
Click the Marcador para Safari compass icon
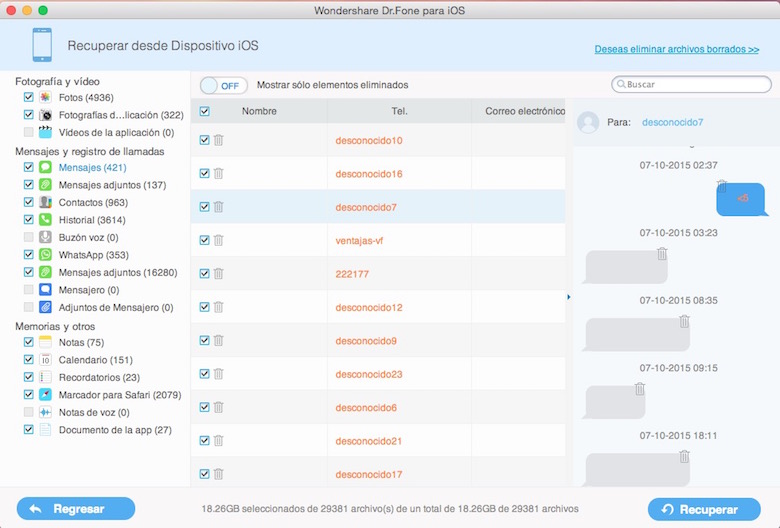coord(45,395)
